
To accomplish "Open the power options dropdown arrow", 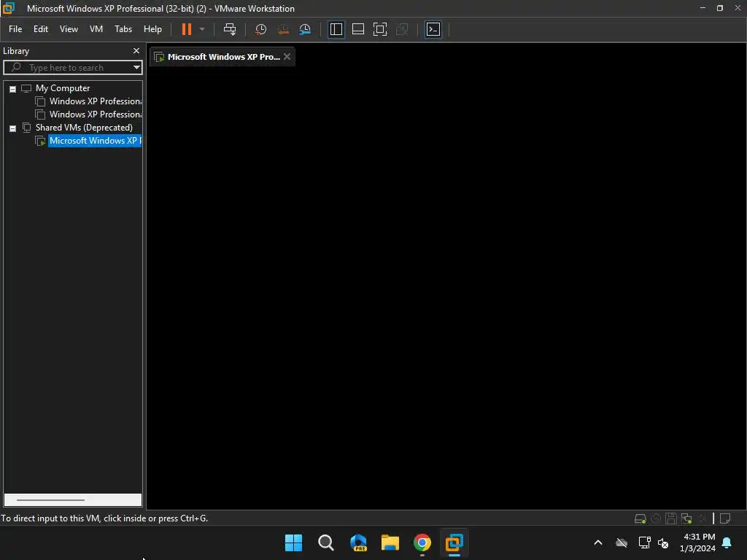I will tap(202, 29).
